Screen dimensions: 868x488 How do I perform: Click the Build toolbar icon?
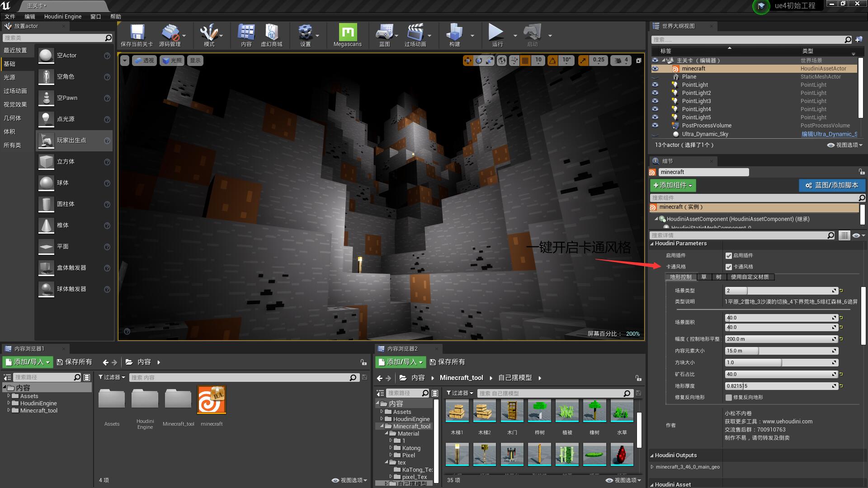[454, 33]
